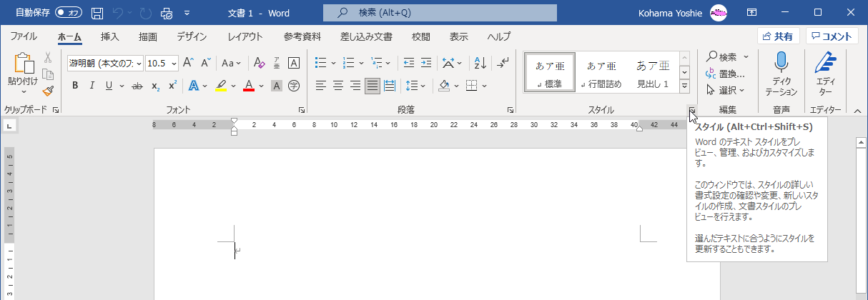Open the phonetic guide (ruby) tool

(x=276, y=63)
